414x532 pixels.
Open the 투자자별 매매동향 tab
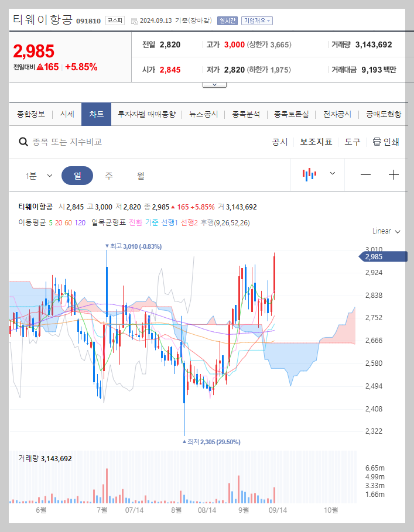146,114
